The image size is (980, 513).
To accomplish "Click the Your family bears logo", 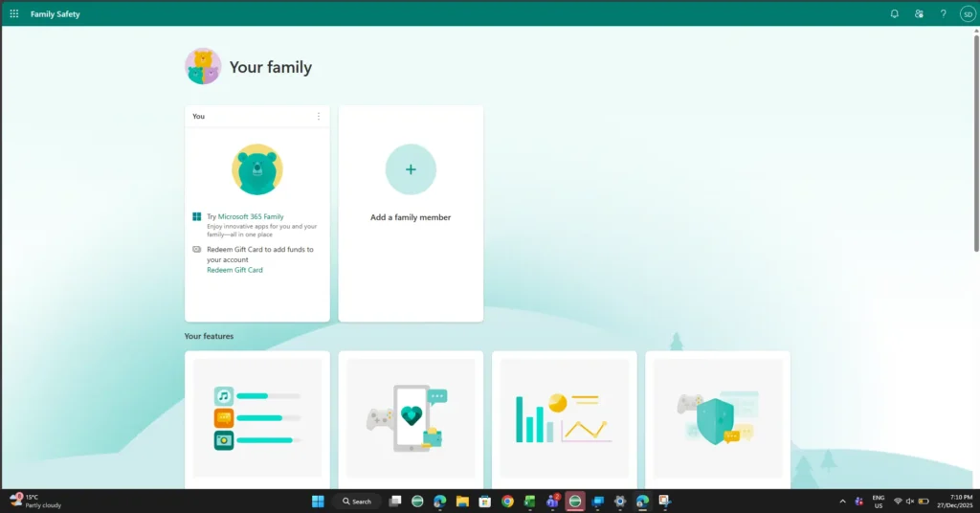I will pos(203,66).
